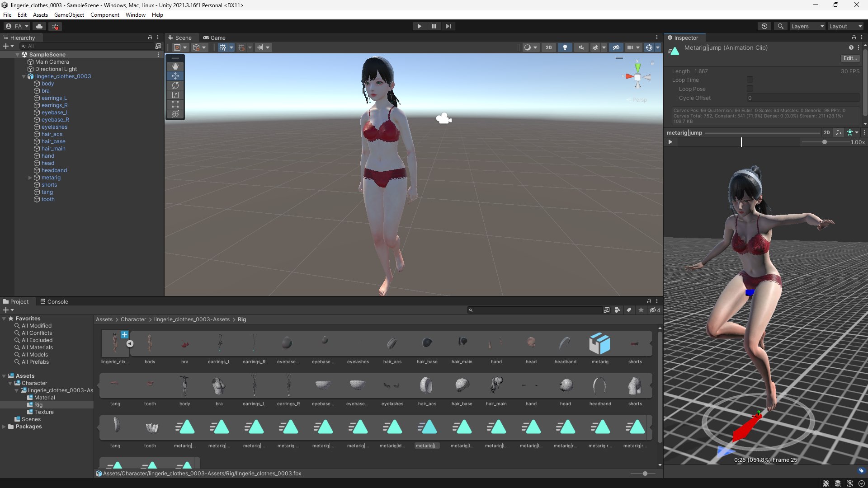
Task: Open the Undo History icon
Action: 764,26
